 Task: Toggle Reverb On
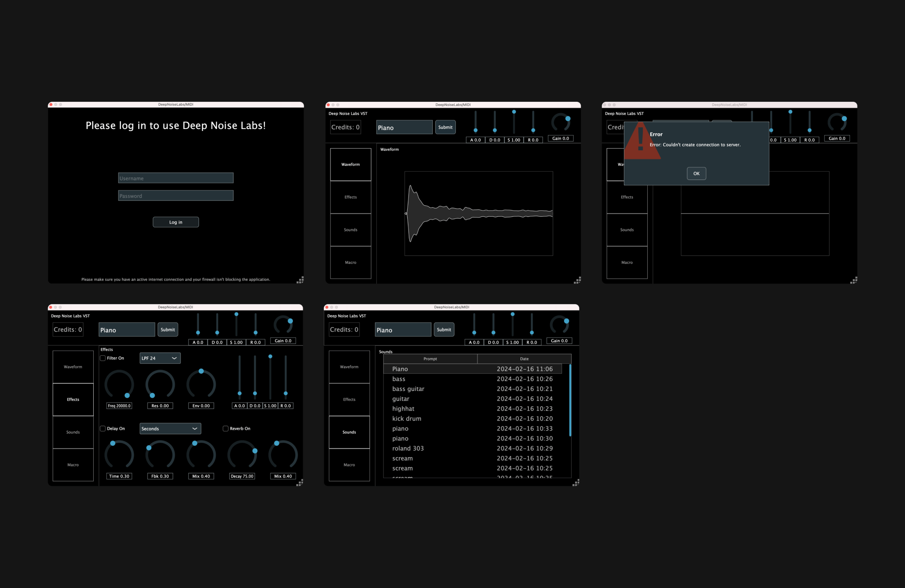[x=225, y=428]
